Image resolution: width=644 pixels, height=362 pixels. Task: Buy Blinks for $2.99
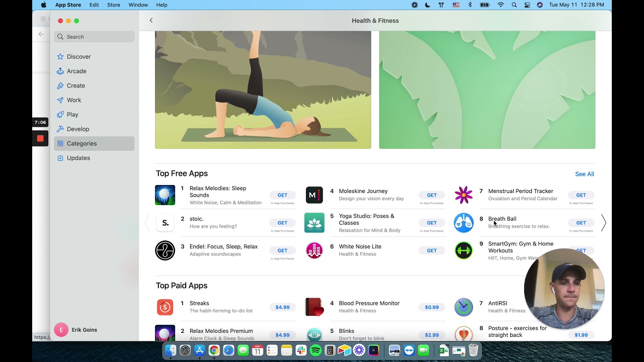tap(432, 335)
